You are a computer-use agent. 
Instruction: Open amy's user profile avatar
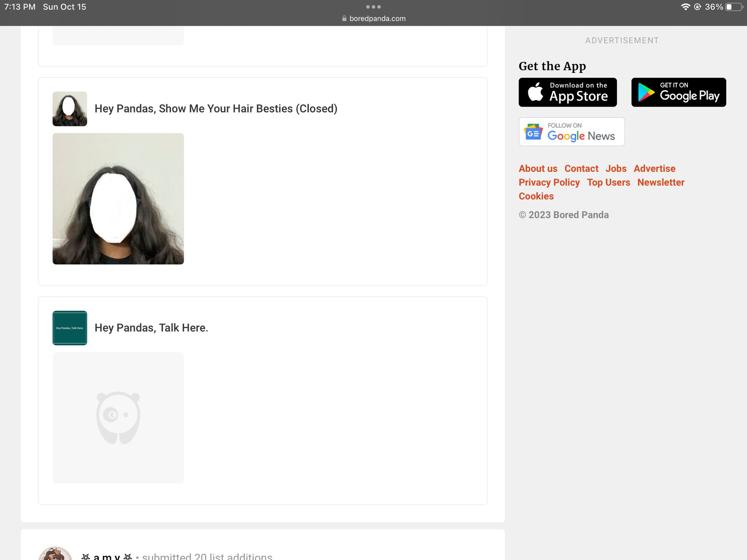55,554
